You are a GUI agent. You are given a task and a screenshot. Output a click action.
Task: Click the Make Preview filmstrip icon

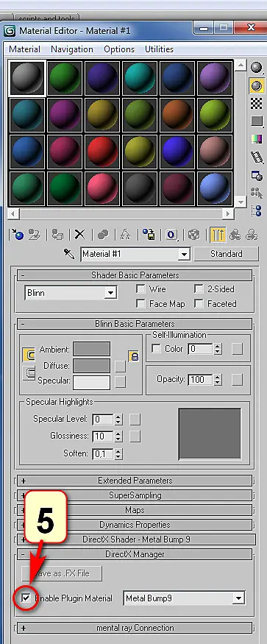[x=256, y=158]
